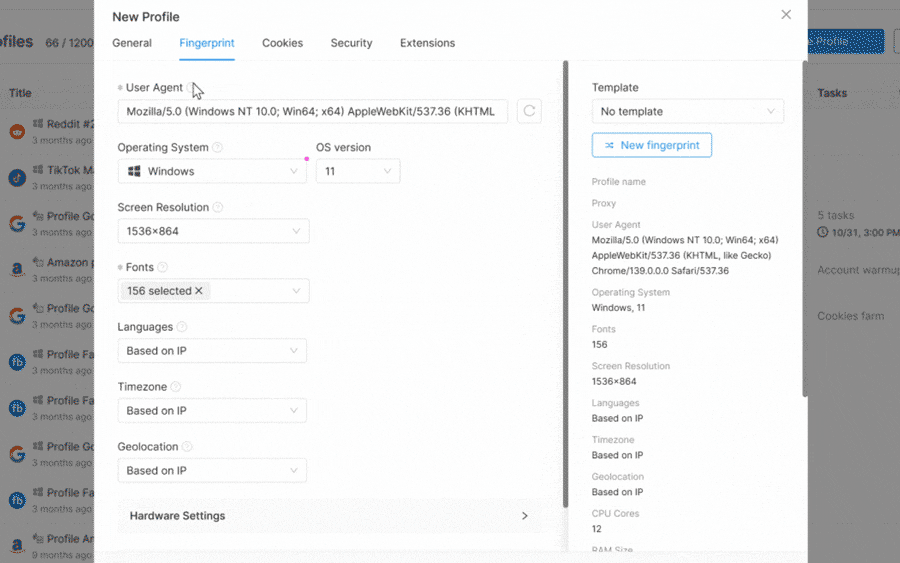This screenshot has height=563, width=900.
Task: Open the Screen Resolution dropdown
Action: pyautogui.click(x=214, y=231)
